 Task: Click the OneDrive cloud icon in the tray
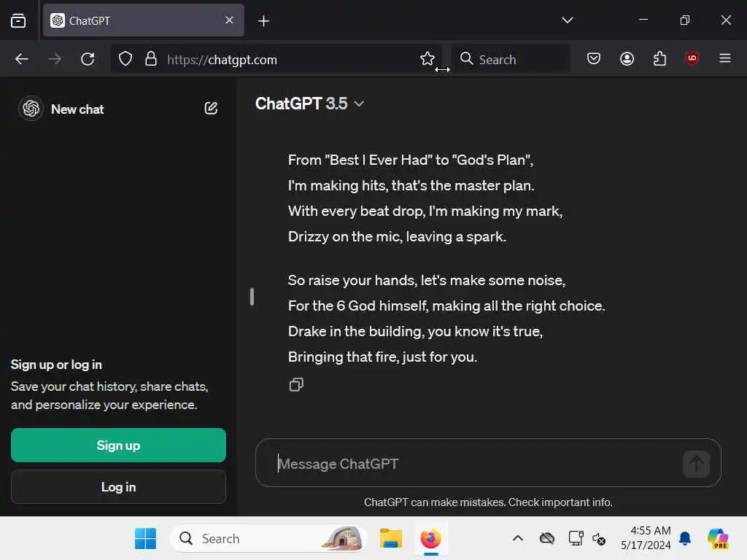coord(547,538)
